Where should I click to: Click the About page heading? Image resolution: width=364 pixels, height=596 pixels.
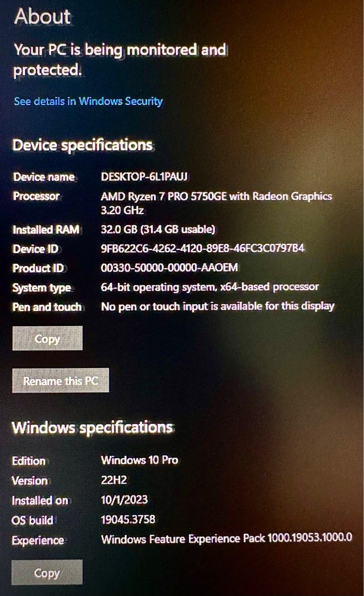pyautogui.click(x=42, y=17)
